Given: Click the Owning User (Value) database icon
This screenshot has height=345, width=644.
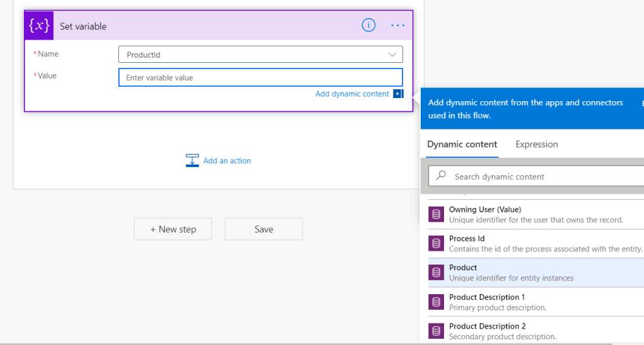Looking at the screenshot, I should [x=436, y=214].
